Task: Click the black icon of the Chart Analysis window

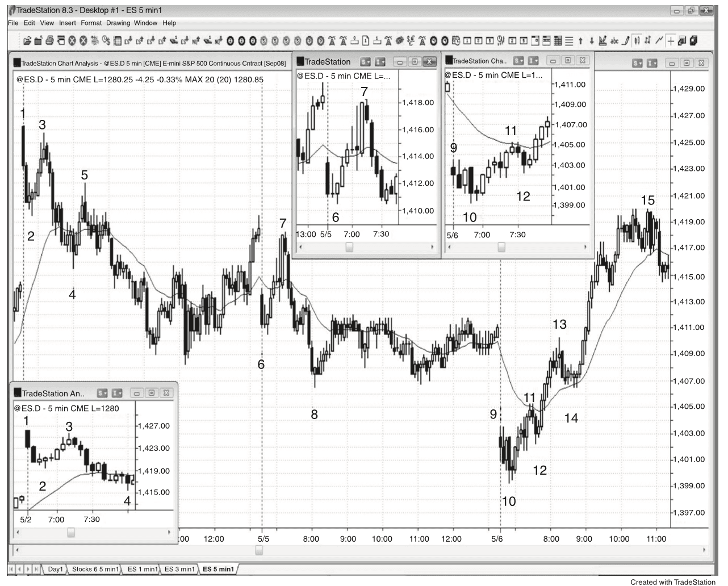Action: click(x=17, y=63)
